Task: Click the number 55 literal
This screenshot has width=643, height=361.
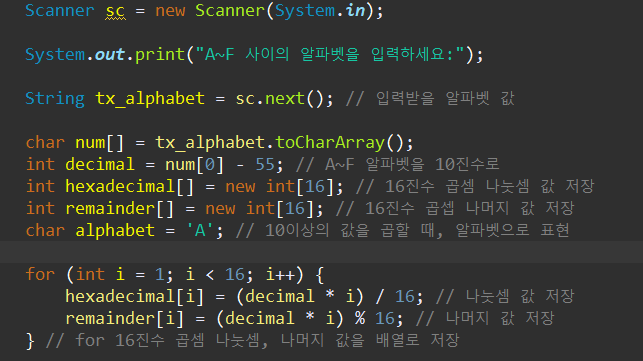Action: (x=265, y=165)
